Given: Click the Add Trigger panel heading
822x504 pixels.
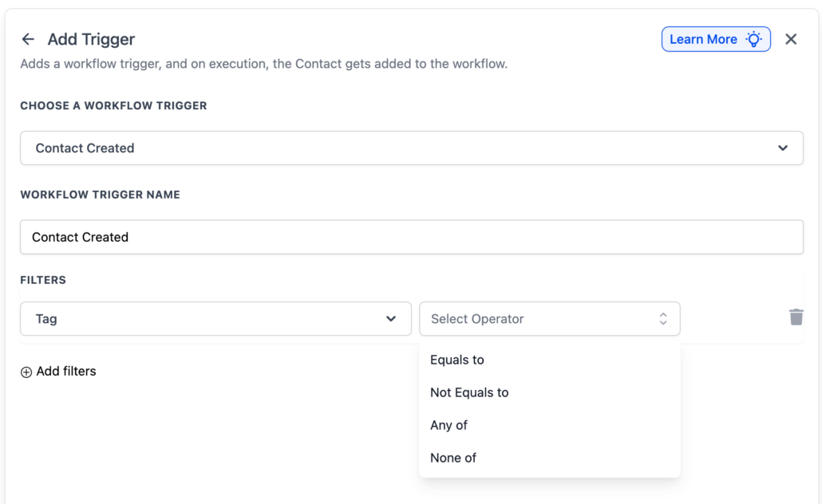Looking at the screenshot, I should (x=91, y=39).
